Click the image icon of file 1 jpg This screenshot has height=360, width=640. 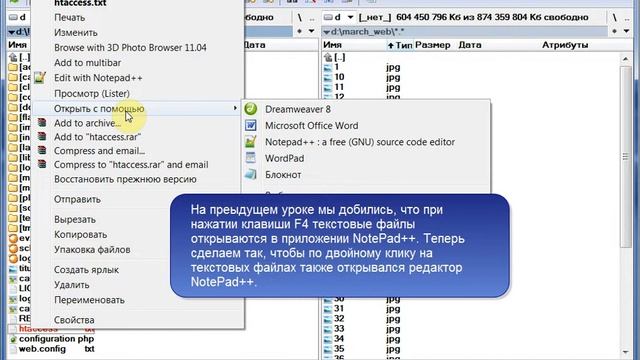coord(328,68)
